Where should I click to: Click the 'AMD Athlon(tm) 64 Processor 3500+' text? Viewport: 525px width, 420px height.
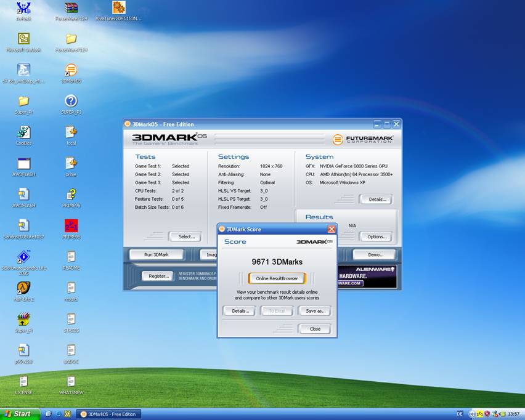click(x=356, y=174)
